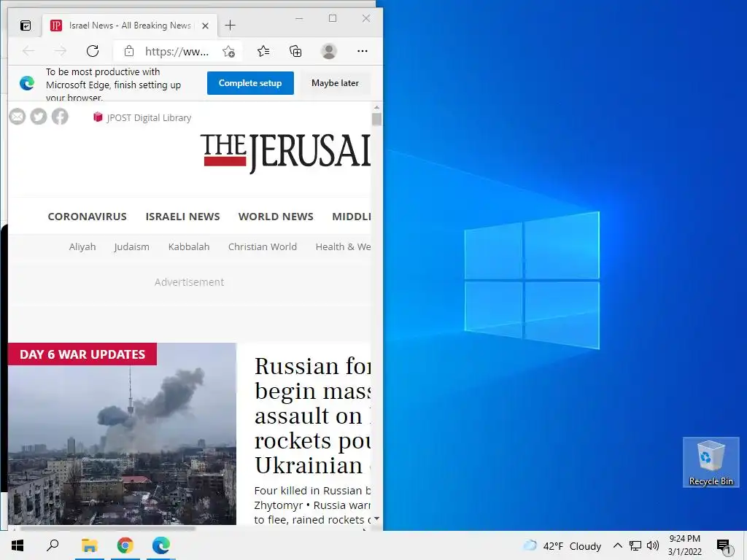Click the forward navigation arrow
The height and width of the screenshot is (560, 747).
click(x=61, y=51)
